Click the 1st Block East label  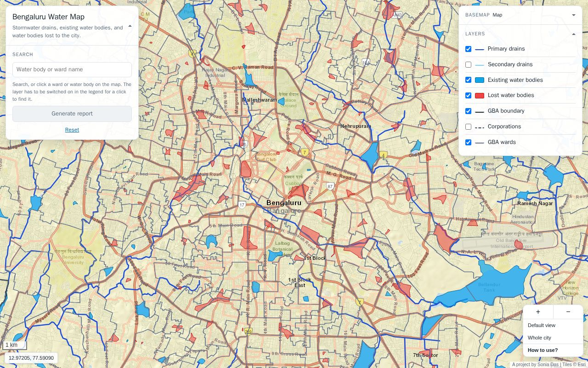[300, 282]
